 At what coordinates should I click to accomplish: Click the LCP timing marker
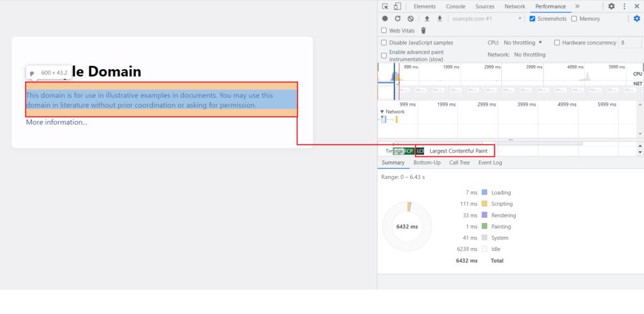(x=419, y=151)
